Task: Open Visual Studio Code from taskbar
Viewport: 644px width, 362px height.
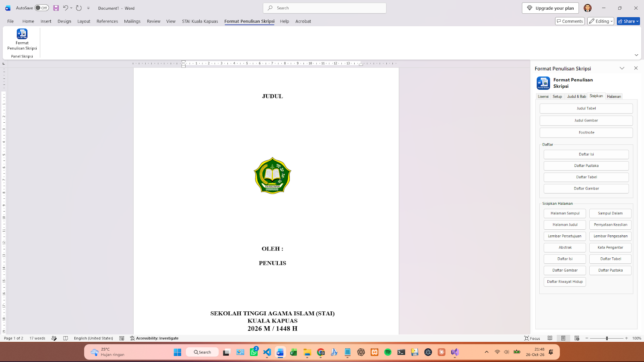Action: point(267,352)
